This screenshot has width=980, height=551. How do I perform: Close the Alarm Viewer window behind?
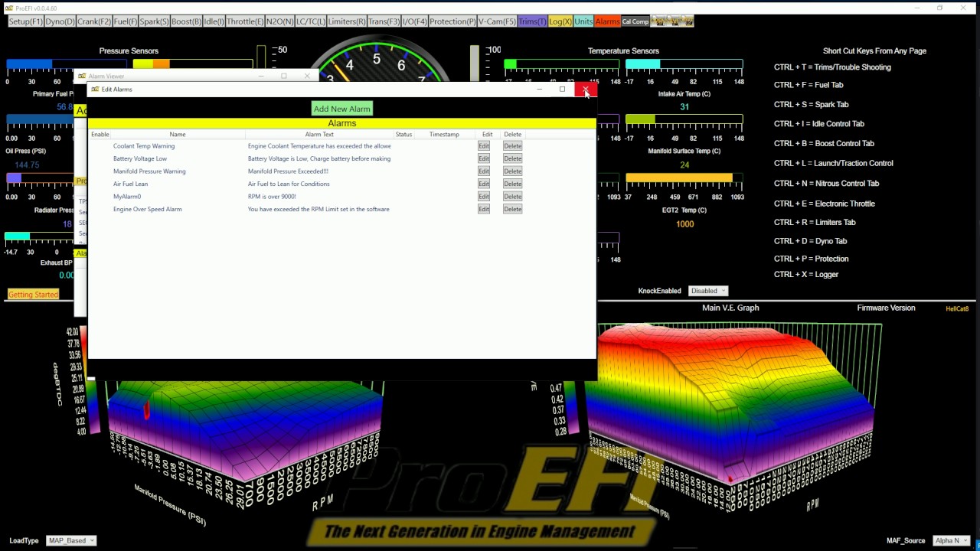tap(307, 76)
